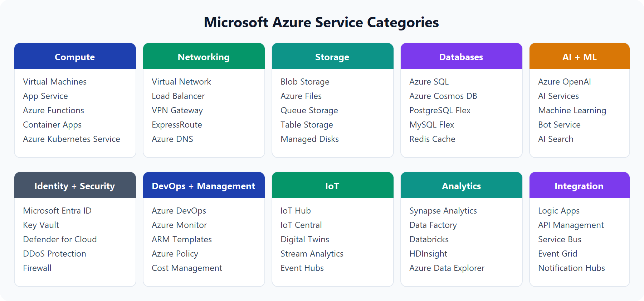644x301 pixels.
Task: Click Synapse Analytics
Action: (x=443, y=211)
